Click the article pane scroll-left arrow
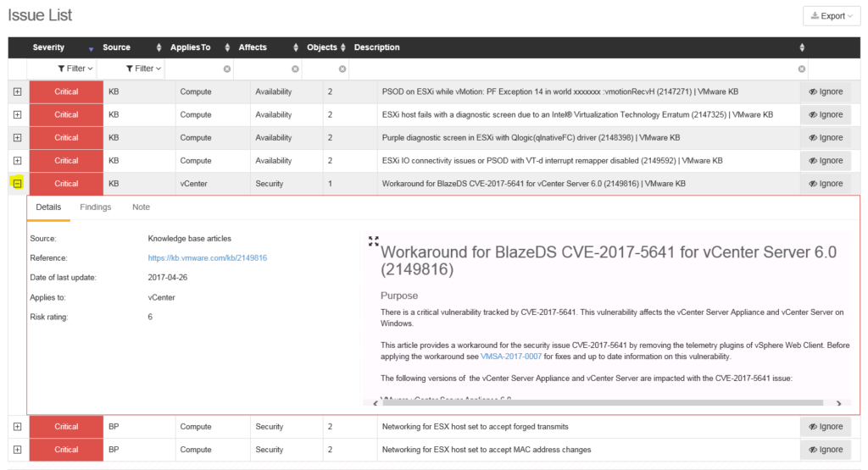The image size is (868, 470). pos(376,404)
